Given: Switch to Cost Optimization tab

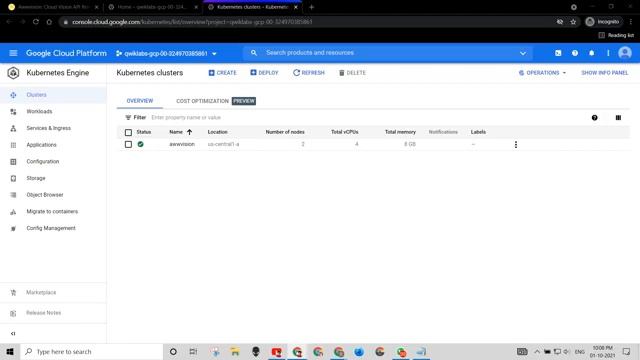Looking at the screenshot, I should click(216, 101).
